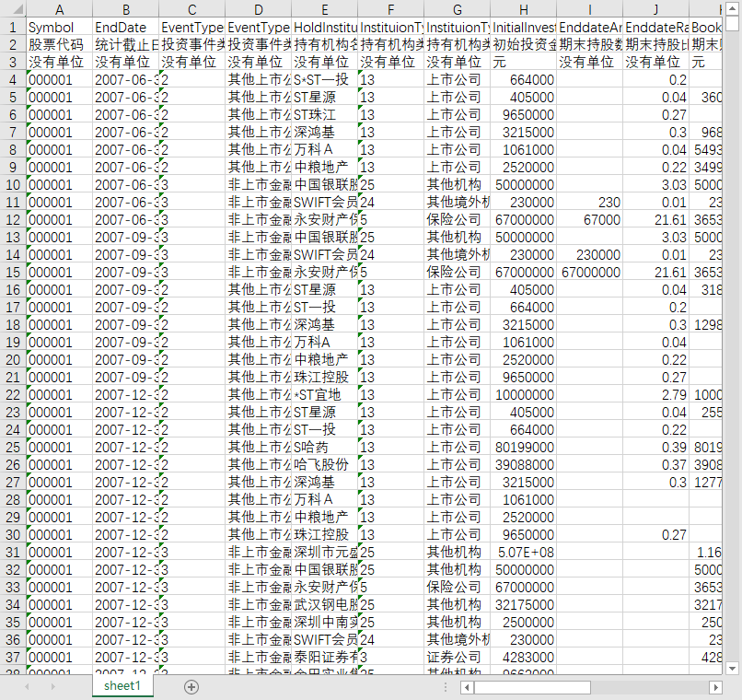Screen dimensions: 742x700
Task: Add a new sheet with plus icon
Action: click(x=191, y=687)
